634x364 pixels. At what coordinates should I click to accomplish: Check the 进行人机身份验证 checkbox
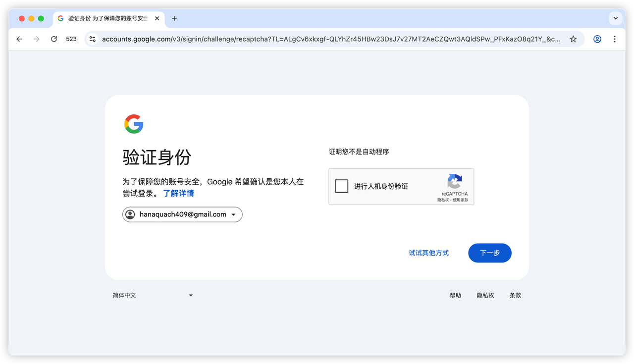pos(342,186)
